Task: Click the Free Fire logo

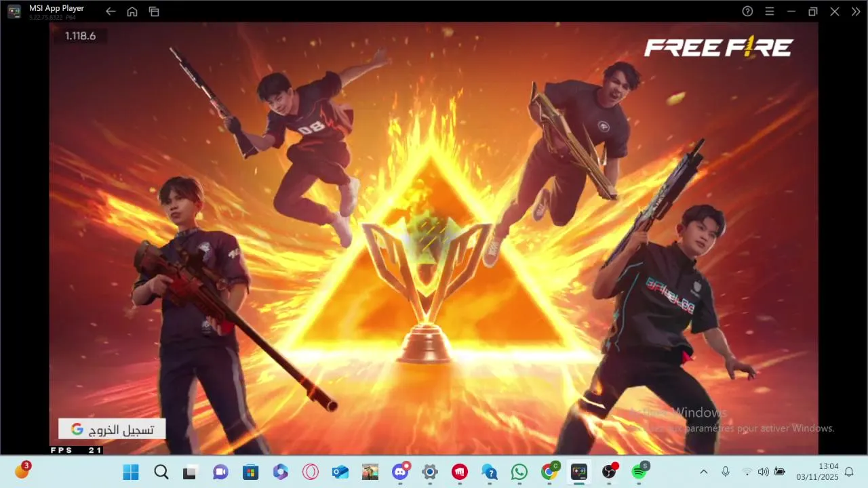Action: 718,47
